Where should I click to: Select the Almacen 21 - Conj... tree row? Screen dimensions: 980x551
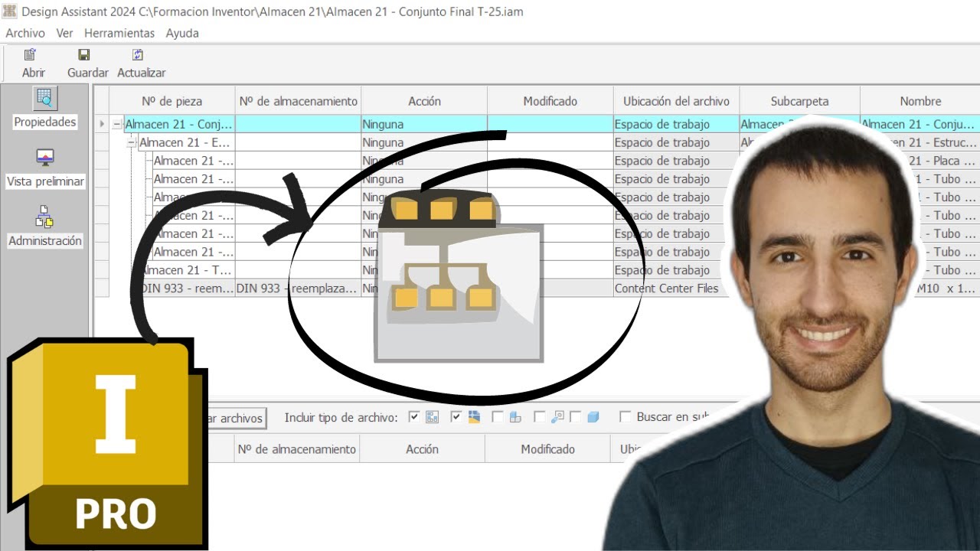click(x=178, y=124)
